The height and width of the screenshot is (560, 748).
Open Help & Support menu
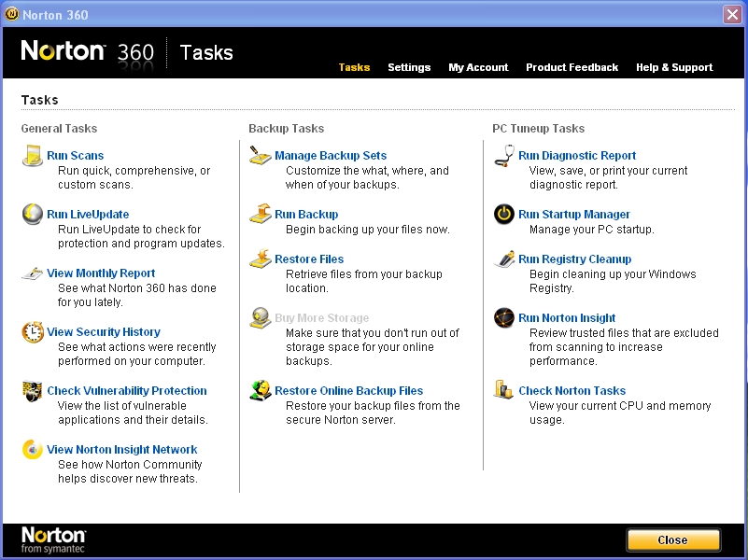(674, 67)
